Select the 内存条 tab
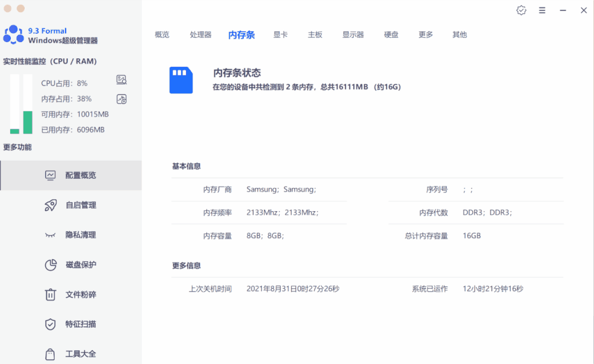594x364 pixels. pyautogui.click(x=242, y=35)
